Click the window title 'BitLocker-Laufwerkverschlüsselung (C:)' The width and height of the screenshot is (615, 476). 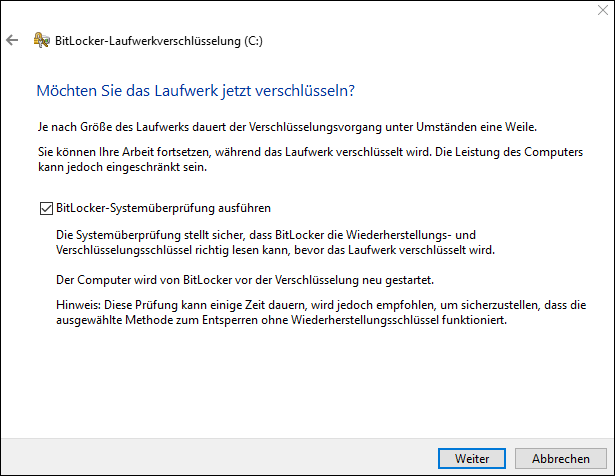159,41
